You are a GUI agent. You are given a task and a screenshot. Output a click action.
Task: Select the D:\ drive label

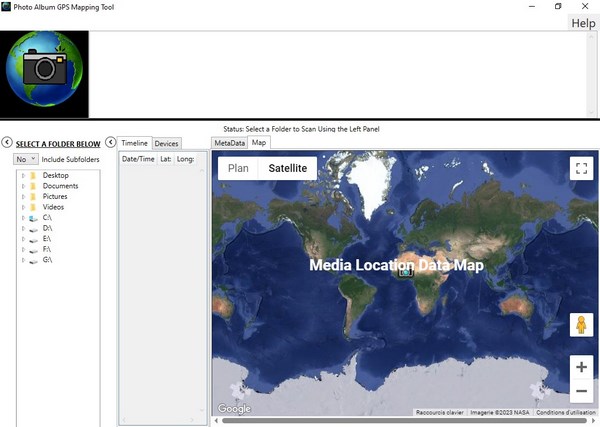click(x=47, y=228)
